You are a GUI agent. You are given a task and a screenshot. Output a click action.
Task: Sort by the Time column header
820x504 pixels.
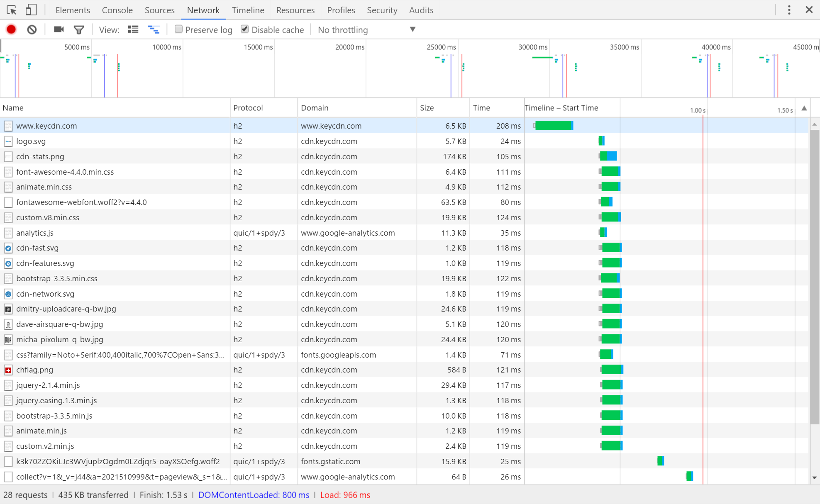(x=497, y=108)
